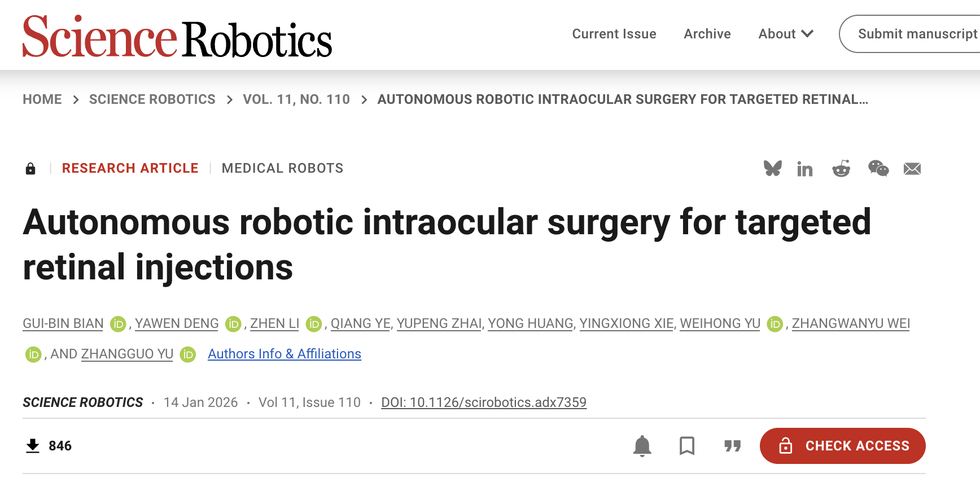Open Gui-Bin Bian's ORCID icon

coord(118,324)
